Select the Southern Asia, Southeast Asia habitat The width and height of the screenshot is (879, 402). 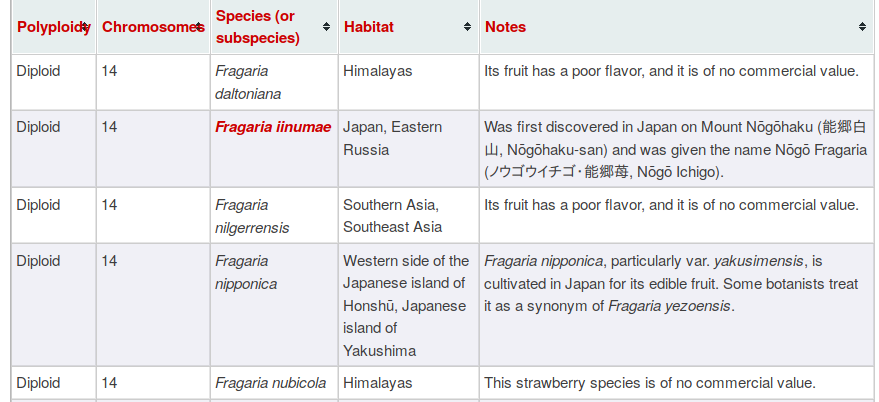pos(392,216)
